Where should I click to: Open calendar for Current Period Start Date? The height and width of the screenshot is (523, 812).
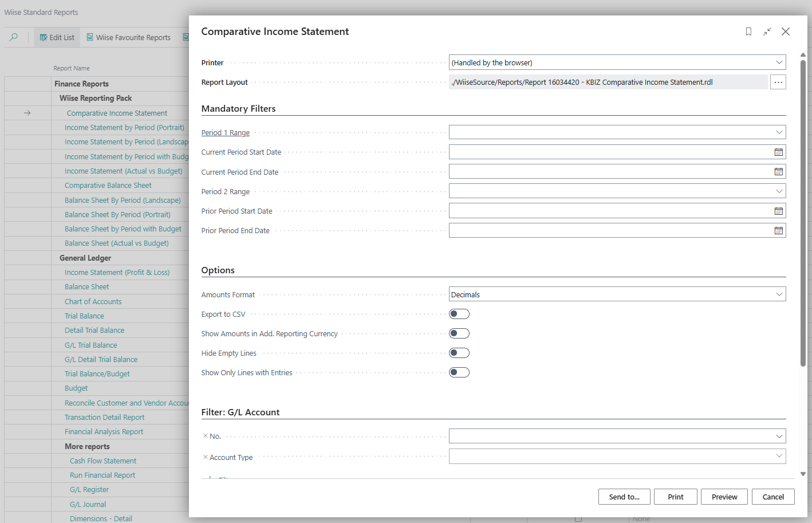coord(778,152)
